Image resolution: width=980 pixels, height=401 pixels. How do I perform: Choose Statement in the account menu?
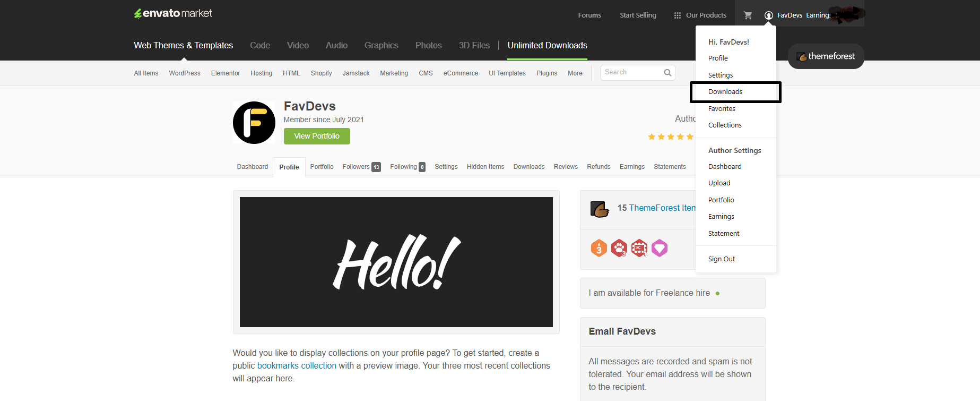coord(724,234)
